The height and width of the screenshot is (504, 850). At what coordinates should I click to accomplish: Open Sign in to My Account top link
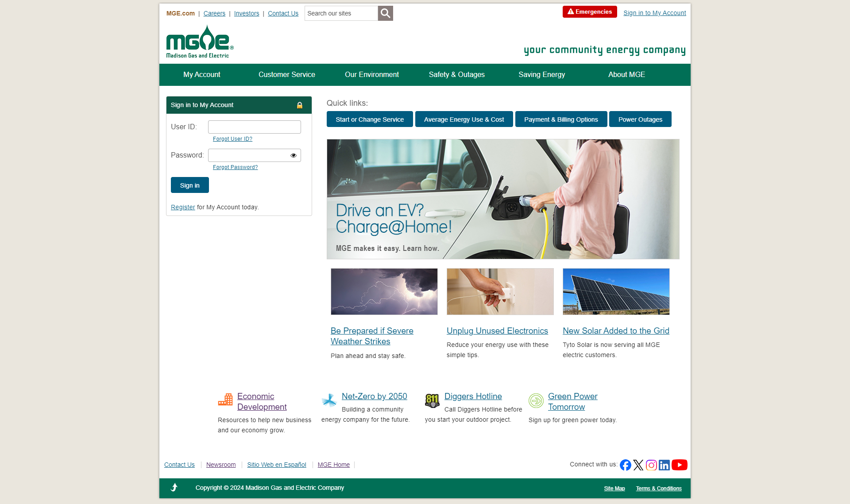point(655,13)
